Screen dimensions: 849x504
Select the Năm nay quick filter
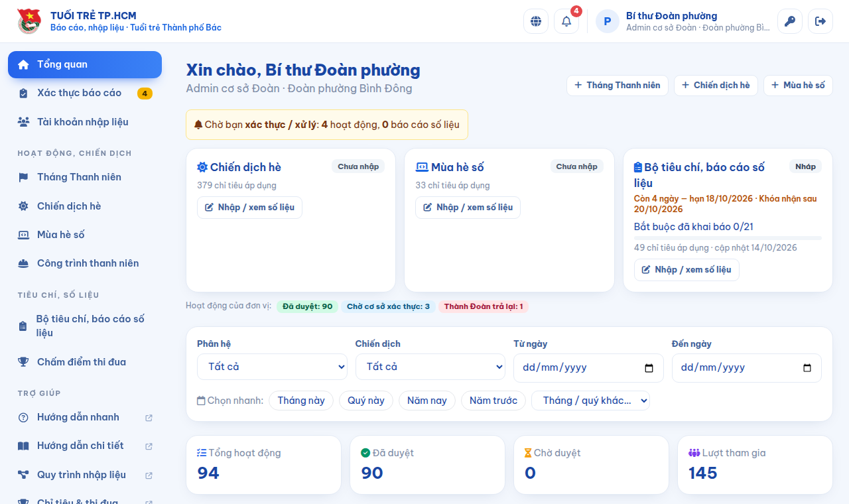[427, 401]
